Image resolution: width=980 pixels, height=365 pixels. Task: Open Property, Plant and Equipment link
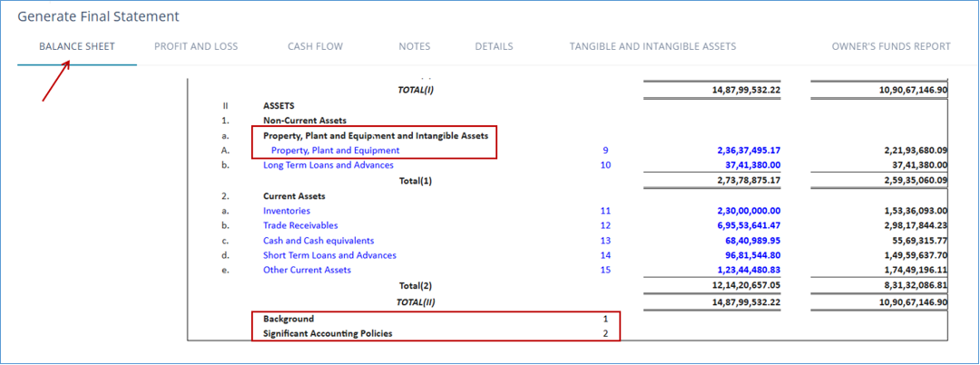coord(335,151)
